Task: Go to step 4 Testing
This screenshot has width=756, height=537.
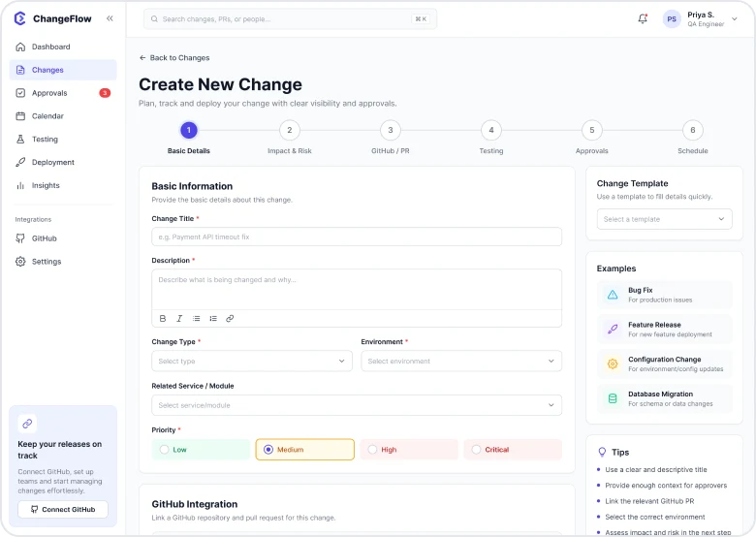Action: pos(491,130)
